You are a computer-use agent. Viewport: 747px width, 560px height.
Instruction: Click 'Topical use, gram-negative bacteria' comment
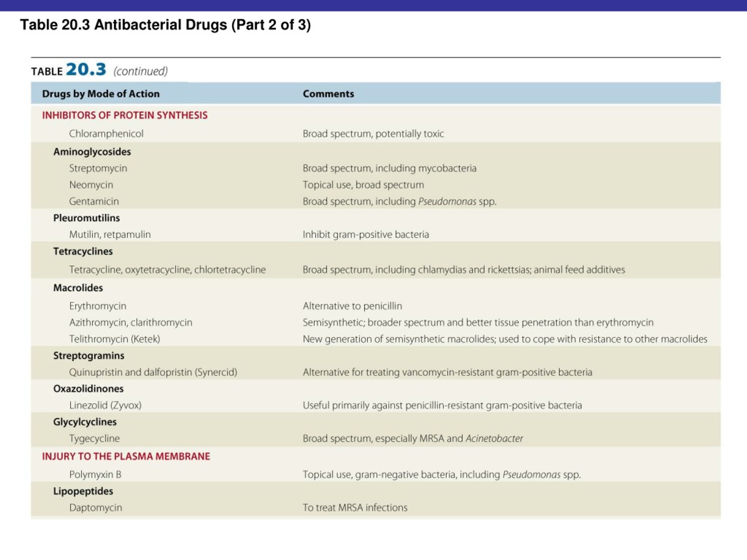442,475
